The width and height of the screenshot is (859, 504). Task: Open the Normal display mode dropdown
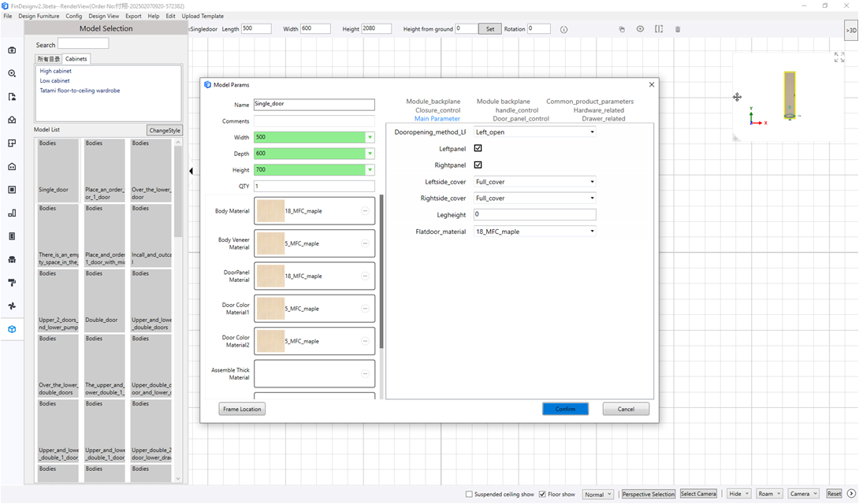click(x=597, y=494)
